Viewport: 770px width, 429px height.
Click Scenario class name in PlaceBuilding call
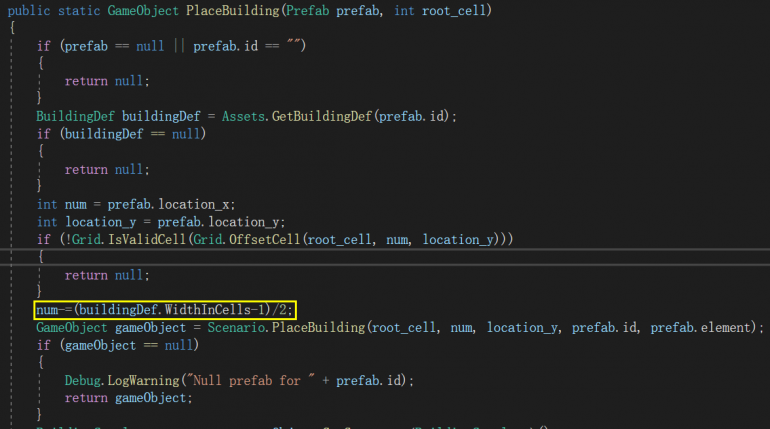click(x=236, y=327)
